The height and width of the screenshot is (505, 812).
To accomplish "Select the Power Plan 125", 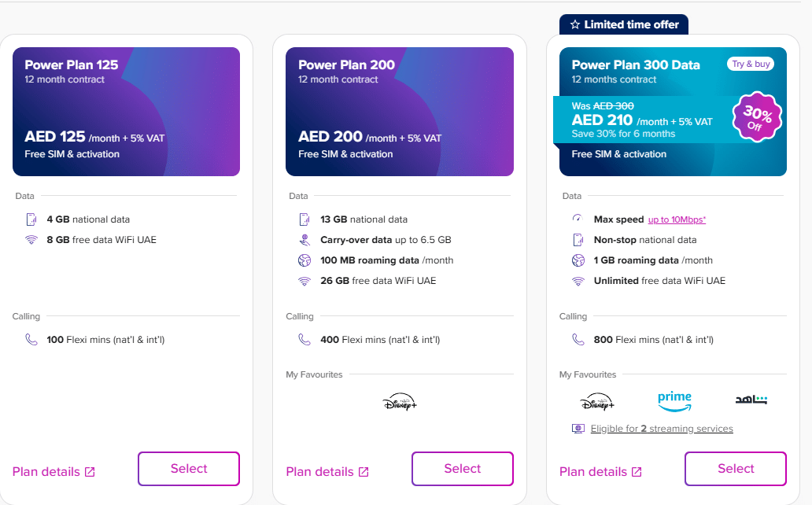I will point(189,469).
